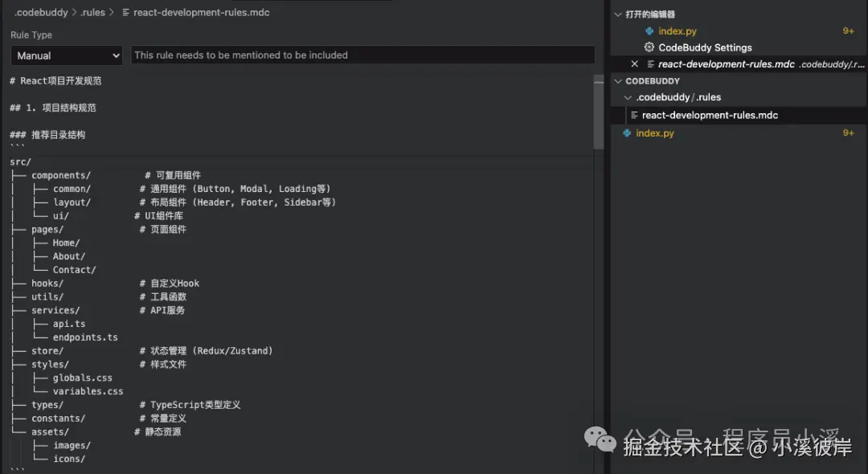868x474 pixels.
Task: Click the breadcrumb file icon before react-development-rules.mdc
Action: coord(125,12)
